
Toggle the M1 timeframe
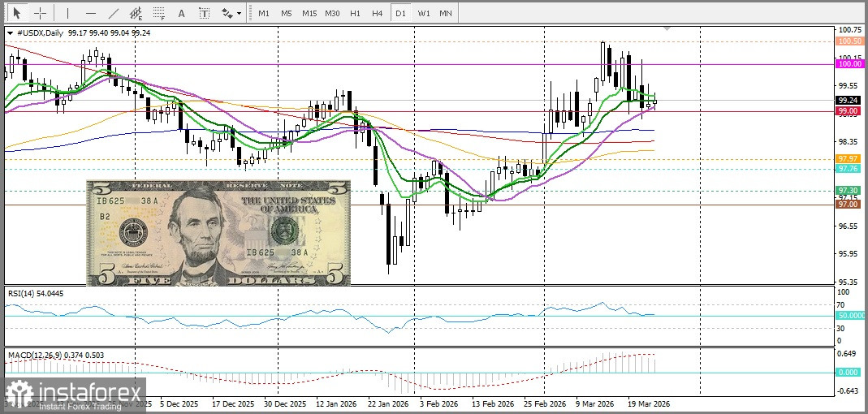coord(264,13)
